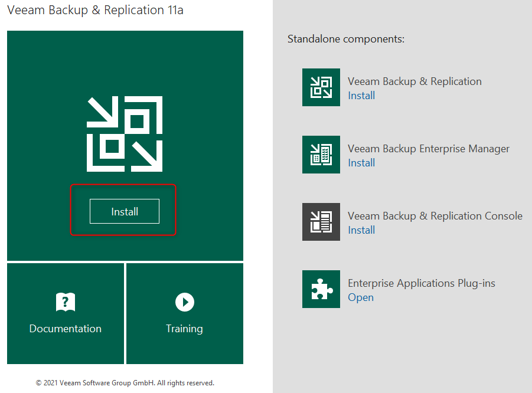The width and height of the screenshot is (532, 393).
Task: Install standalone Veeam Backup & Replication
Action: (x=361, y=96)
